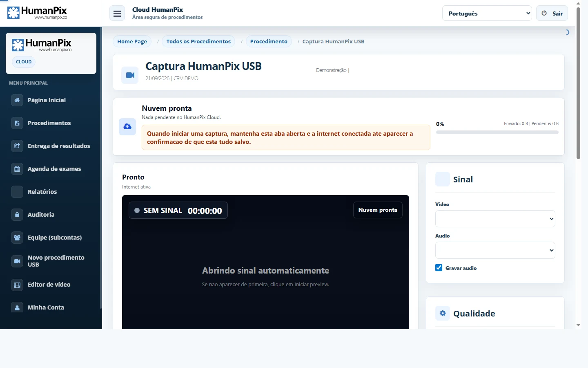Image resolution: width=588 pixels, height=368 pixels.
Task: Open the Português language dropdown
Action: (487, 13)
